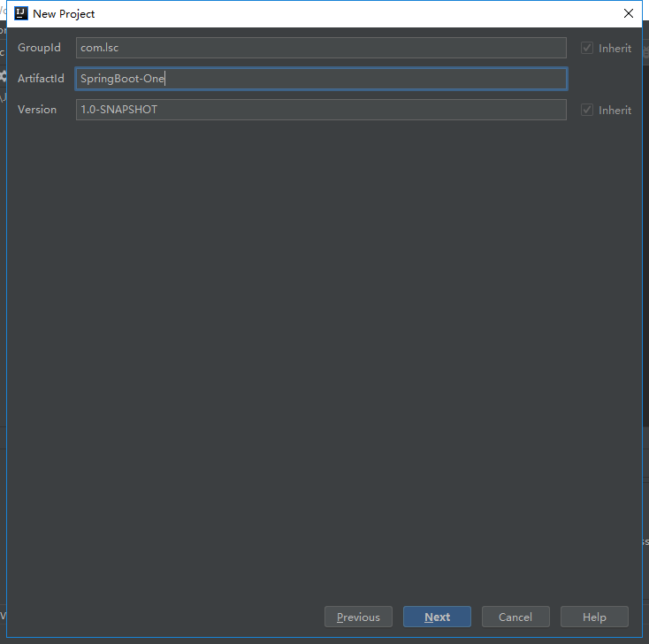Click the GroupId label text
649x644 pixels.
pos(39,48)
